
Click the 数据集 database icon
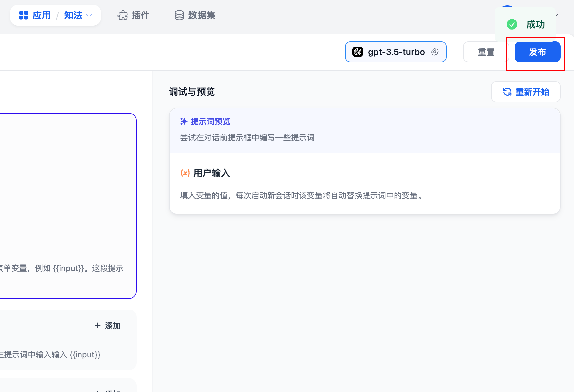point(179,15)
